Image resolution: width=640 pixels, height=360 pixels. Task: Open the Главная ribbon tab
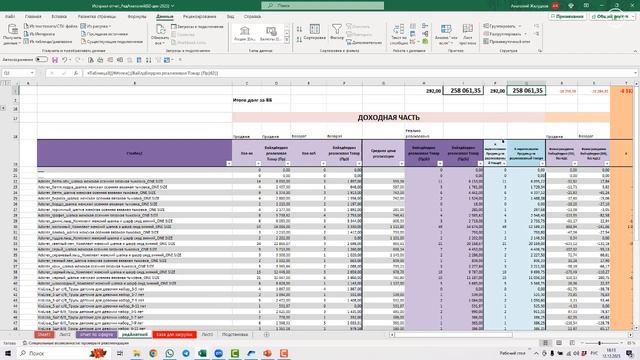pyautogui.click(x=33, y=17)
